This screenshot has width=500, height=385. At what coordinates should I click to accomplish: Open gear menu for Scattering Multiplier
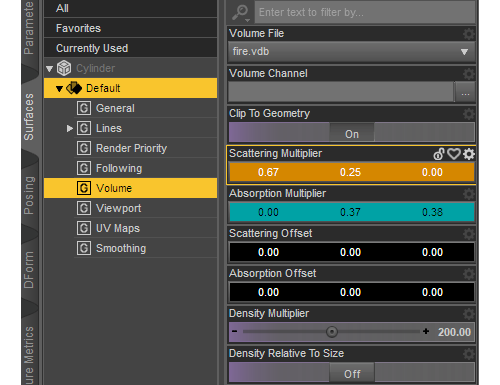tap(469, 154)
